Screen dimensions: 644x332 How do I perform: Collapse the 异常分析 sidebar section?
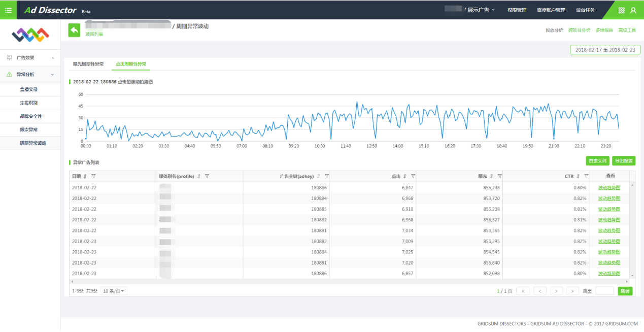pyautogui.click(x=30, y=75)
